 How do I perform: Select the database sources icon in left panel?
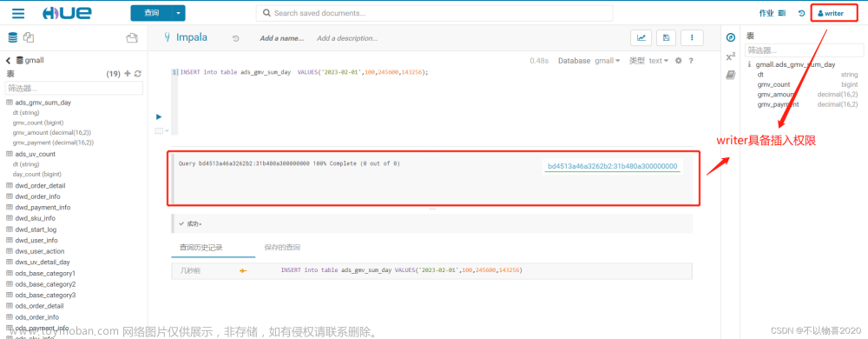(12, 37)
